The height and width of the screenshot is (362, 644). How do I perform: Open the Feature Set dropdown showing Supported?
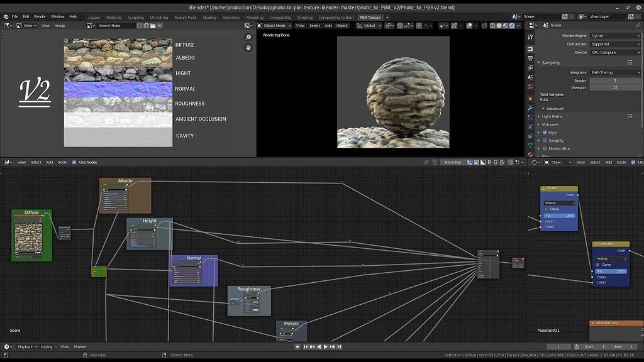(615, 44)
